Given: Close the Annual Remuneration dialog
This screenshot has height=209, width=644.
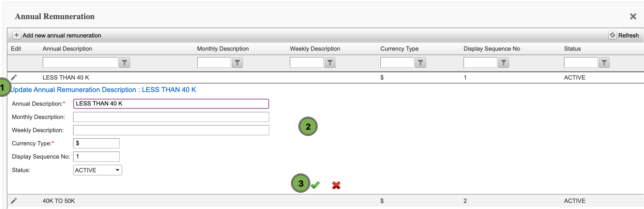Looking at the screenshot, I should point(633,16).
